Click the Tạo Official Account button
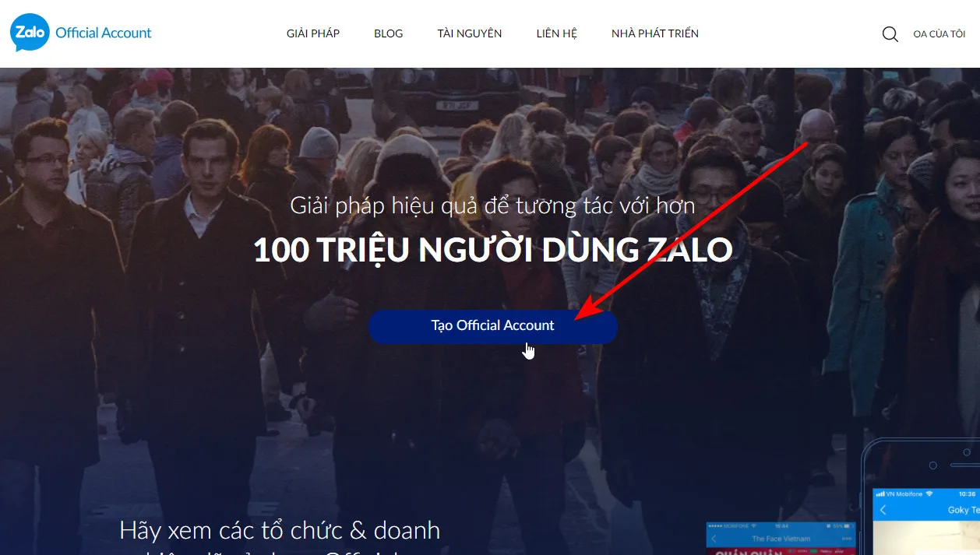This screenshot has width=980, height=555. 493,326
